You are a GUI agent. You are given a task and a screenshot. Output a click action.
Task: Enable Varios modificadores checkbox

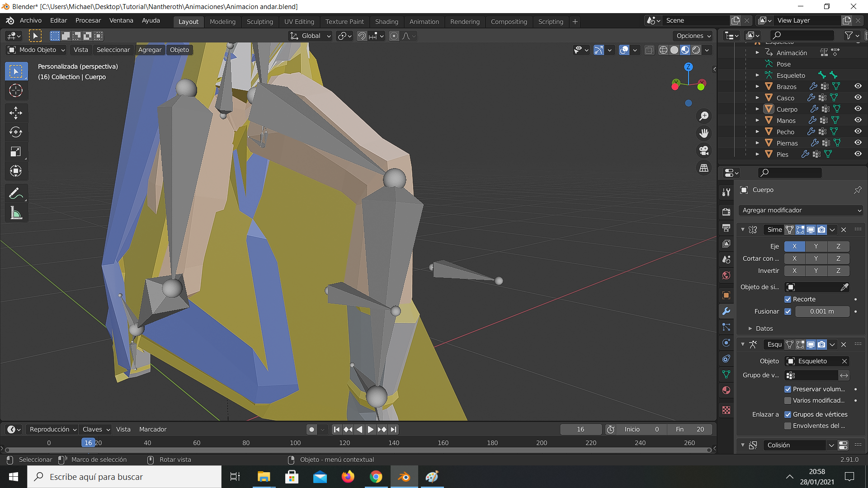[x=788, y=401]
